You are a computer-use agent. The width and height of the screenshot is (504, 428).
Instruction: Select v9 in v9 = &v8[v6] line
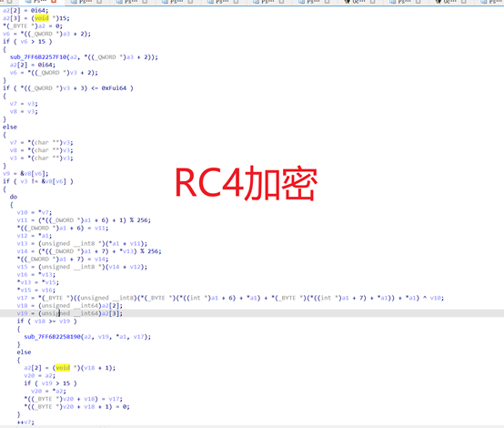pyautogui.click(x=6, y=173)
